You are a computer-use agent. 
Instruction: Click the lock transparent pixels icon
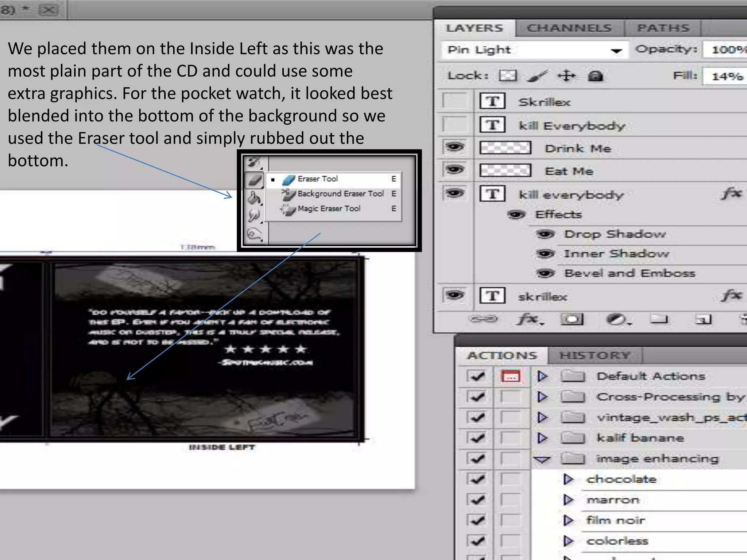pyautogui.click(x=508, y=76)
